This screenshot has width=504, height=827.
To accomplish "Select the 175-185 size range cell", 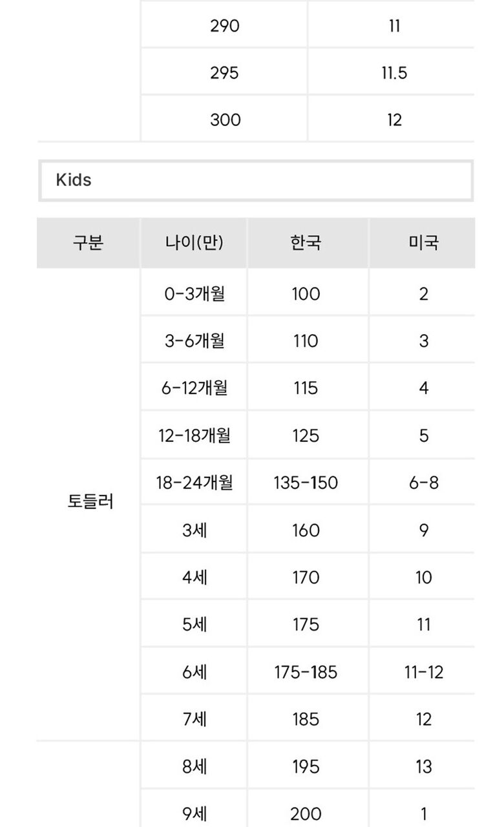I will point(306,672).
